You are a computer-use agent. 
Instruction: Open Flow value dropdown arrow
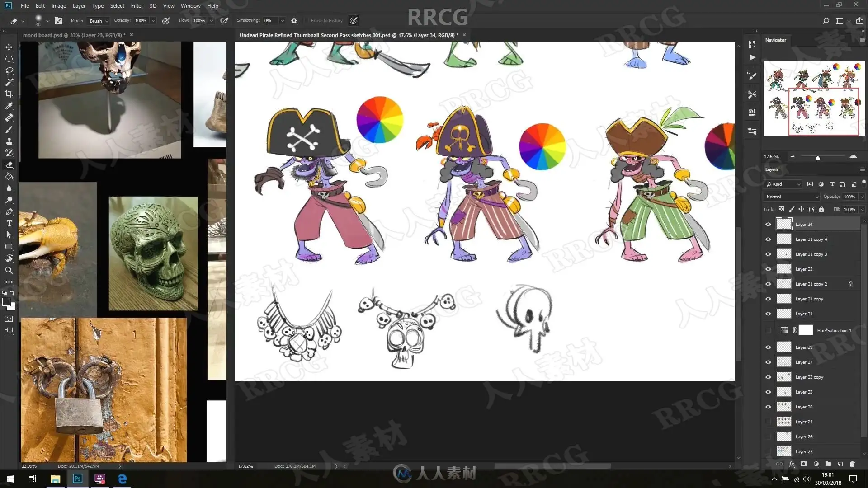(x=211, y=21)
